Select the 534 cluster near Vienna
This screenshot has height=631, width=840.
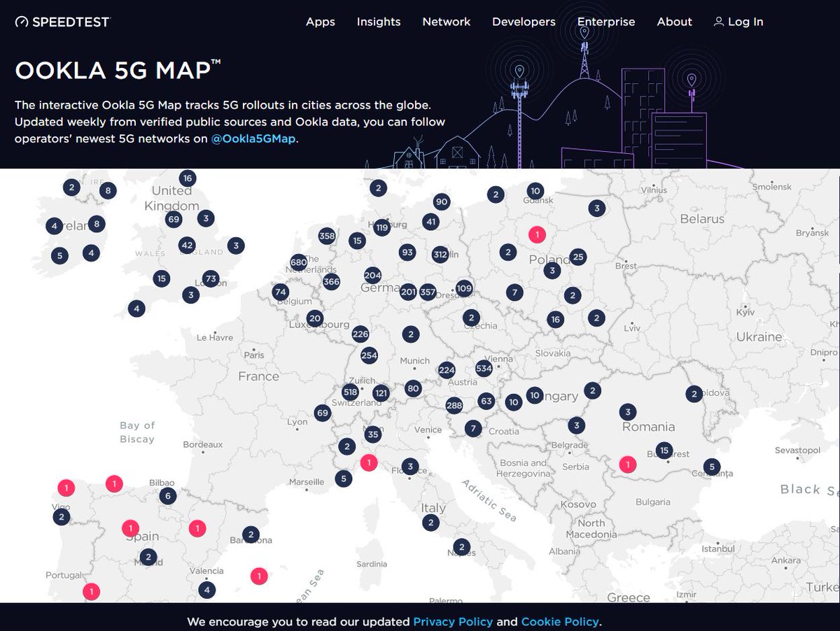484,368
